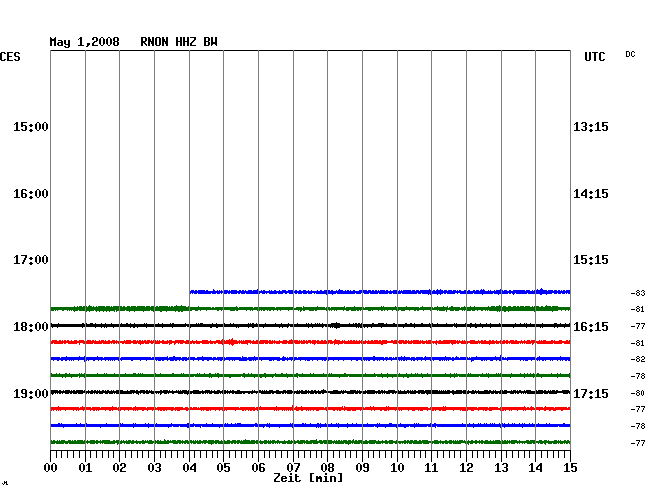This screenshot has height=494, width=650.
Task: Select minute tick label "08"
Action: [x=327, y=468]
